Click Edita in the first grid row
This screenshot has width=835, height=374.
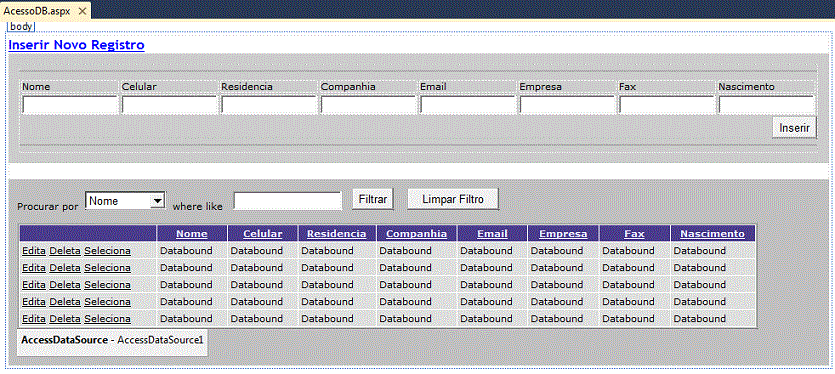34,250
